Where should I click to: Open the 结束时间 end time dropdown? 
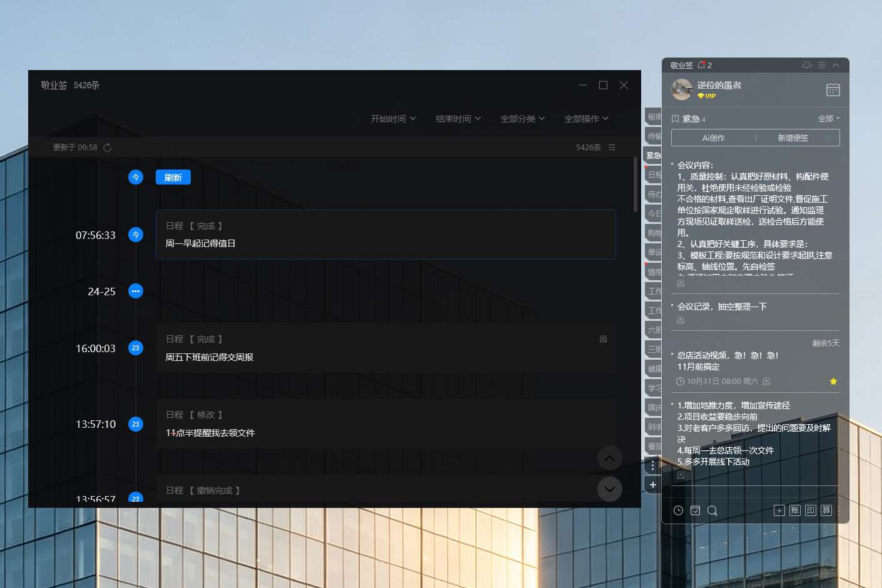[459, 119]
